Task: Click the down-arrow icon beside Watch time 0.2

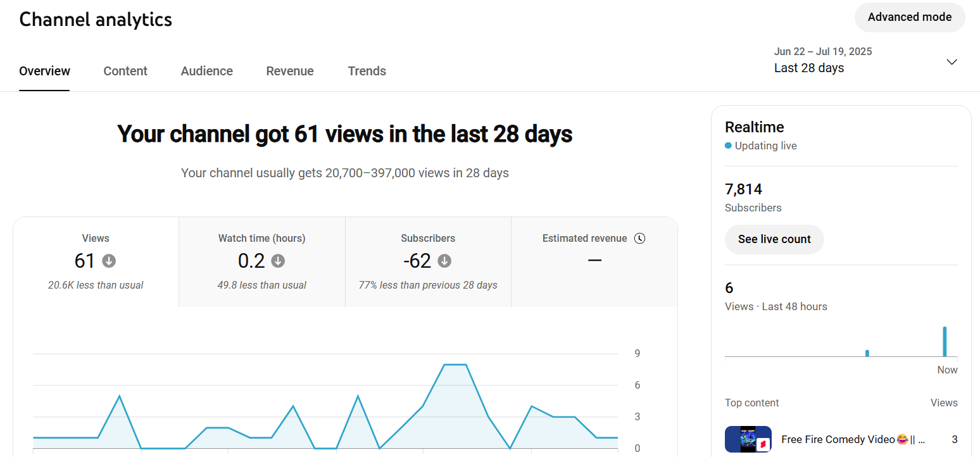Action: (x=278, y=261)
